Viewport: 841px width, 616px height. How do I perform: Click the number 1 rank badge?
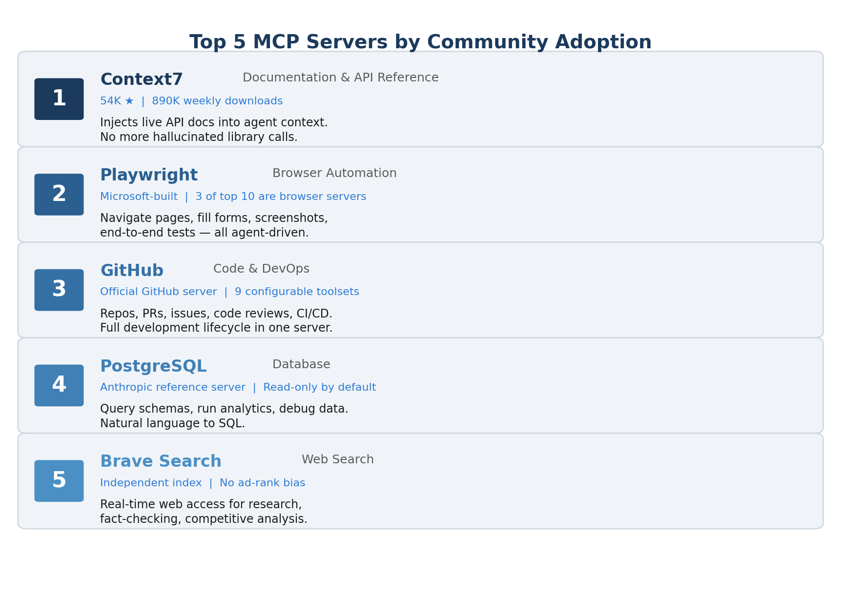tap(59, 99)
